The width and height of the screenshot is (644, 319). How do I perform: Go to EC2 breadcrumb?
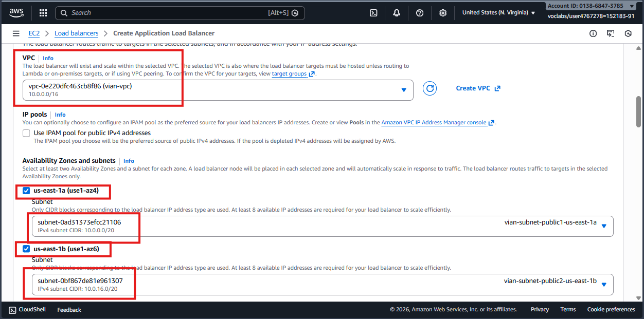pos(34,33)
